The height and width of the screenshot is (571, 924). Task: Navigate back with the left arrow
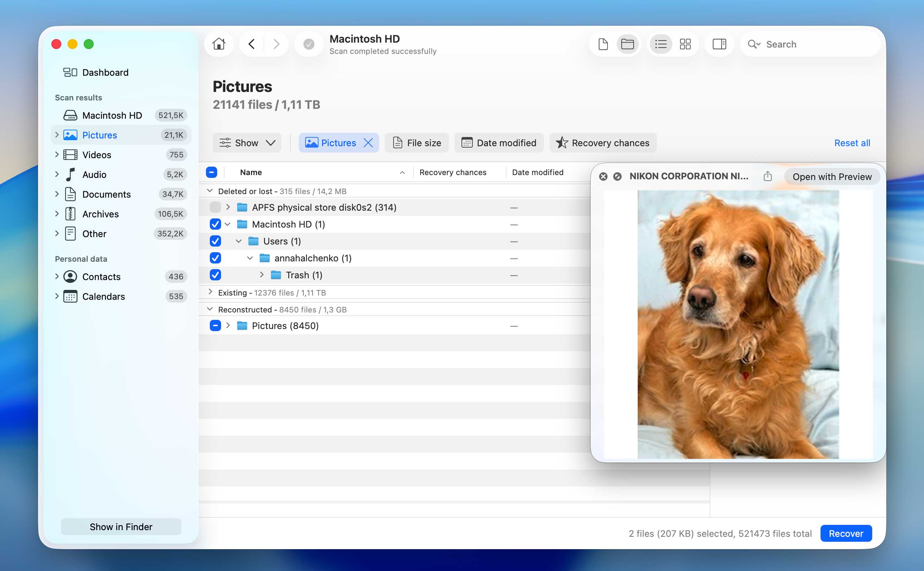[x=252, y=44]
